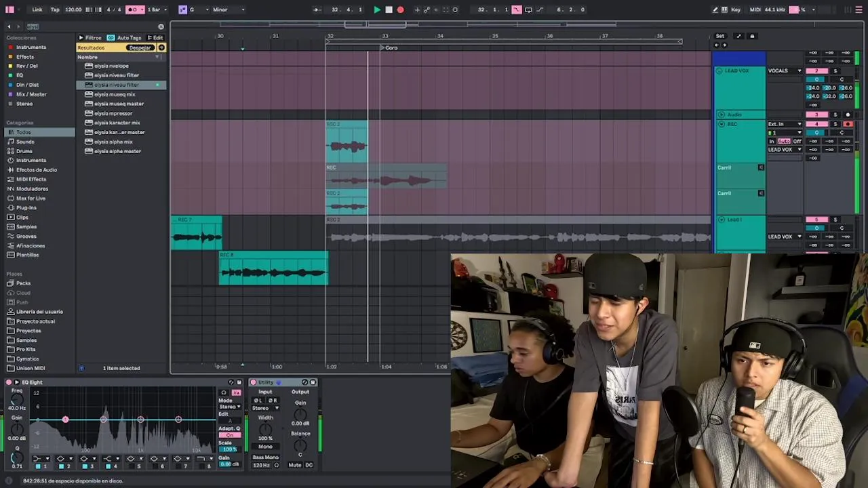Open the Edit browser tab

tap(155, 38)
